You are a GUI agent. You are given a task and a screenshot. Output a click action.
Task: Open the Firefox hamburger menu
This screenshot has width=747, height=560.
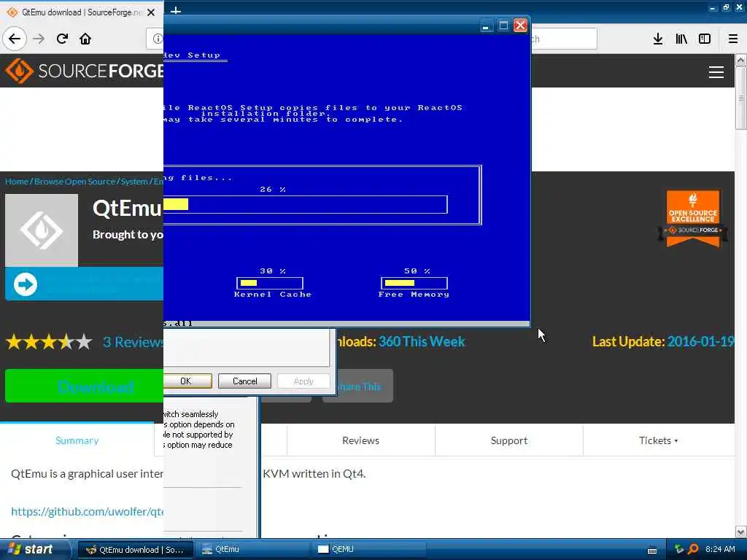pos(733,39)
